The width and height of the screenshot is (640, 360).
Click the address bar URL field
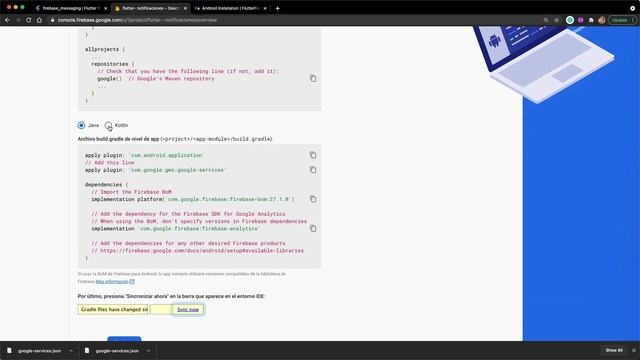tap(294, 20)
